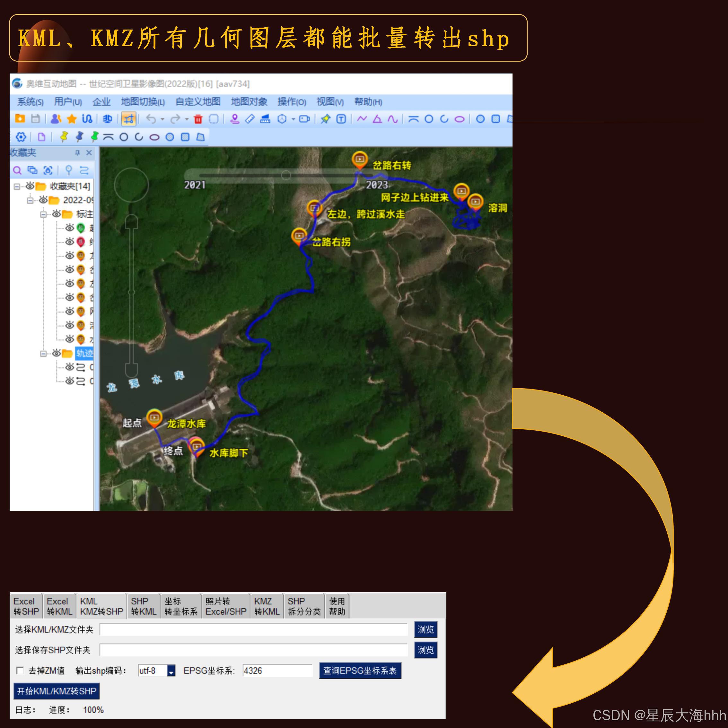Click 开始KML/KMZ转SHP button
The image size is (728, 728).
coord(56,691)
